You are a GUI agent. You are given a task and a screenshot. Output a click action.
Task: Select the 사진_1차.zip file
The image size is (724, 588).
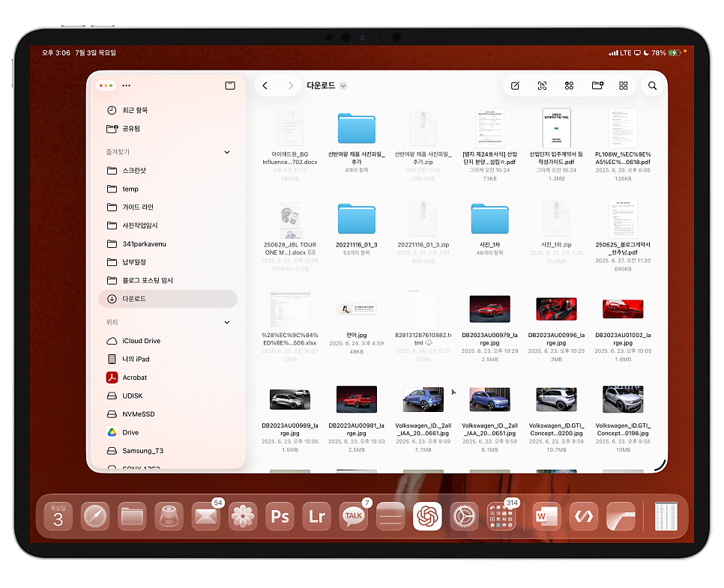[556, 219]
